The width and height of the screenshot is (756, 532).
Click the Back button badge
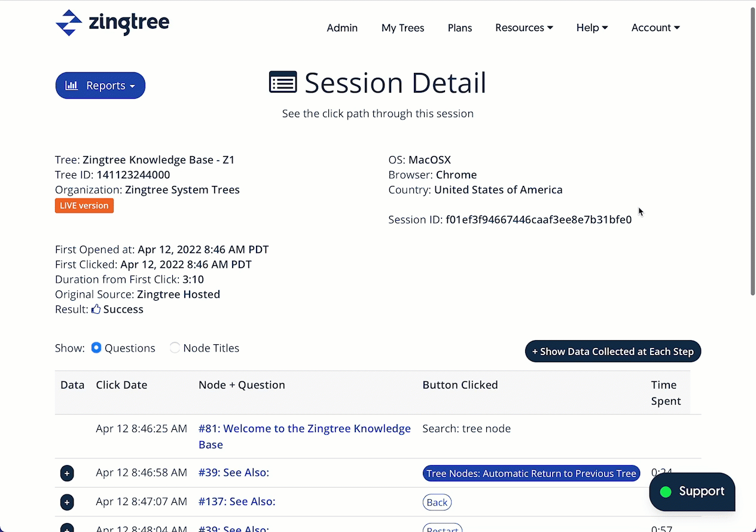437,502
